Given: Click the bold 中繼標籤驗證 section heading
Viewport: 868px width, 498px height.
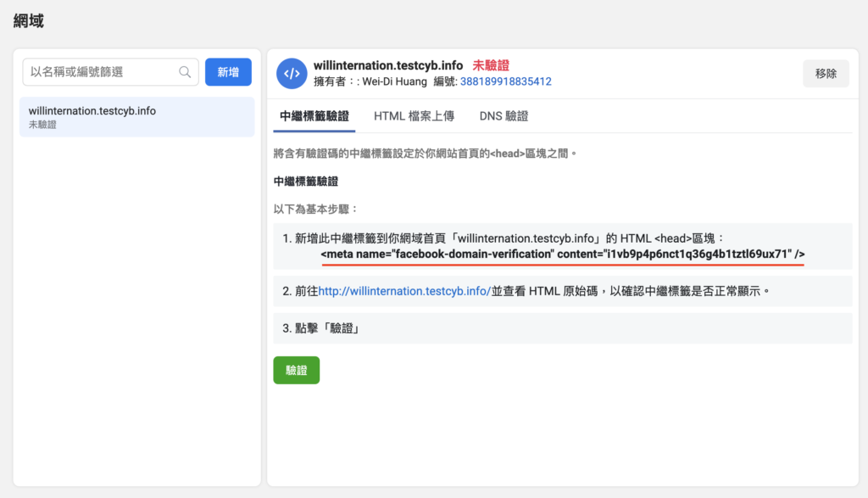Looking at the screenshot, I should pos(305,182).
